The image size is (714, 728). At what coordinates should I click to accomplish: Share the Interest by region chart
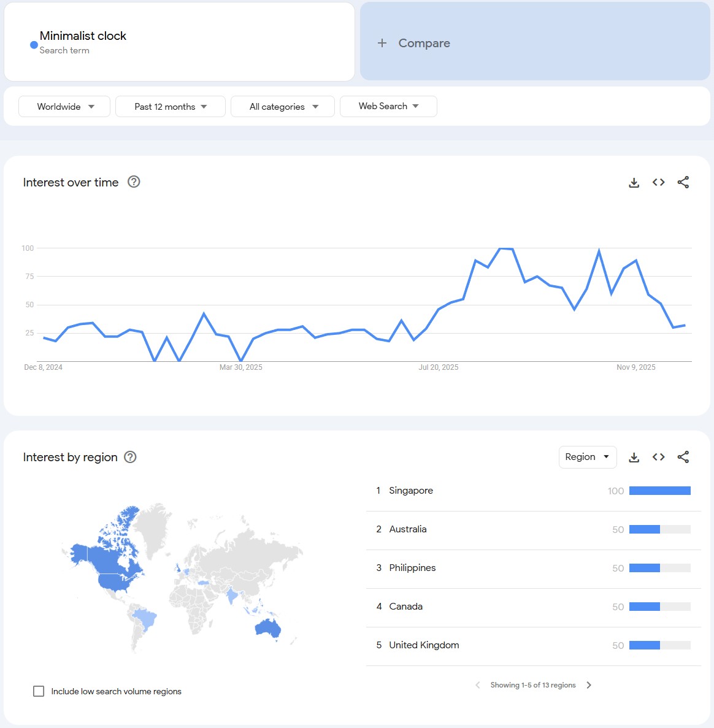tap(683, 457)
